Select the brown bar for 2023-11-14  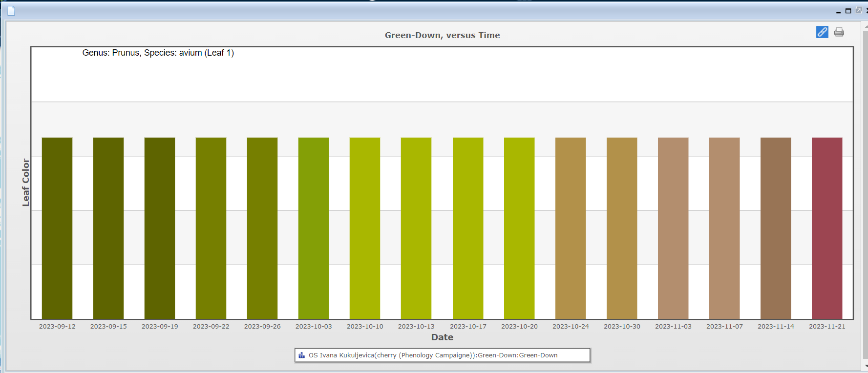pos(776,228)
